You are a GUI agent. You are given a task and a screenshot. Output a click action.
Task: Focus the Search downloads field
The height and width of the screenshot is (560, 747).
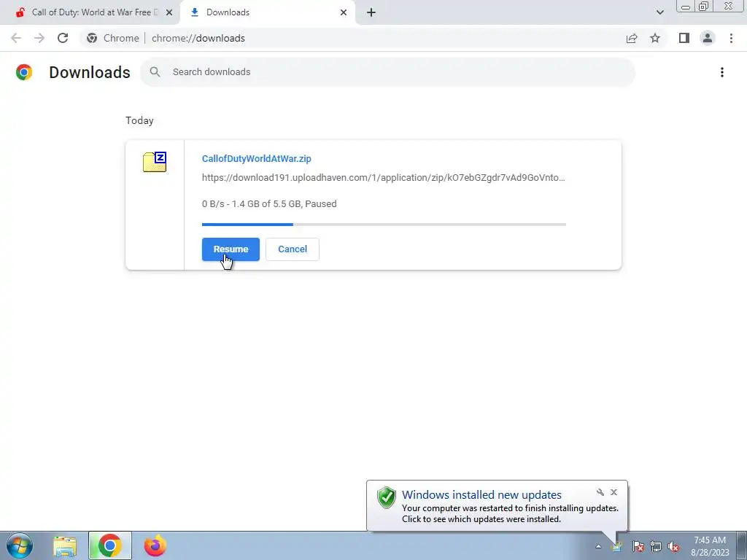[388, 72]
